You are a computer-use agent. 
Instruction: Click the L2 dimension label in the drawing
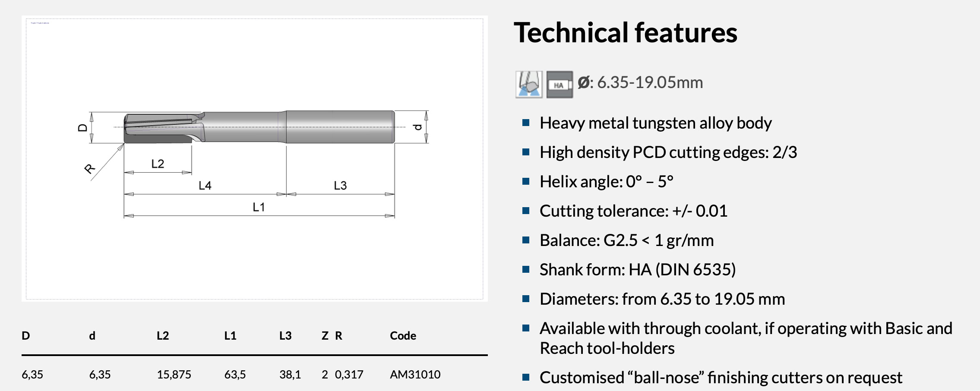158,164
